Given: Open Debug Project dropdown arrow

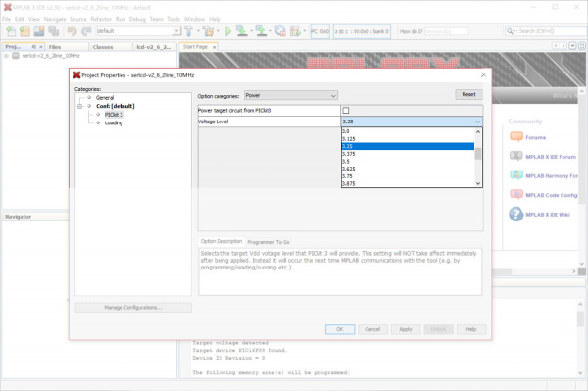Looking at the screenshot, I should (x=305, y=31).
